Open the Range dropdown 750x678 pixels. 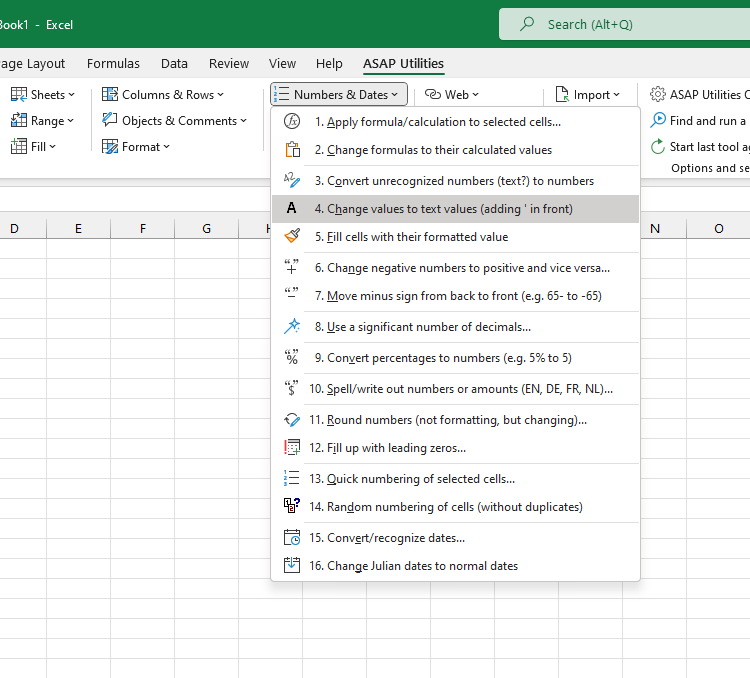[42, 120]
